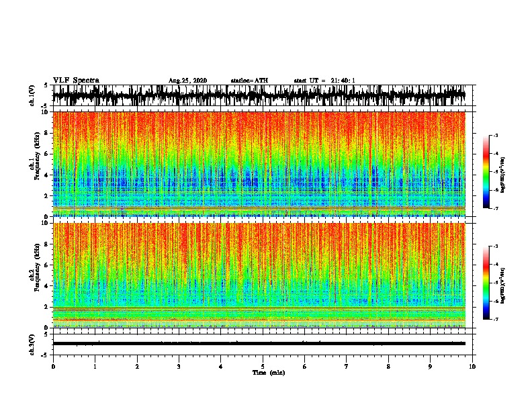Click the "9" tick on the time axis
The width and height of the screenshot is (532, 411).
point(430,367)
